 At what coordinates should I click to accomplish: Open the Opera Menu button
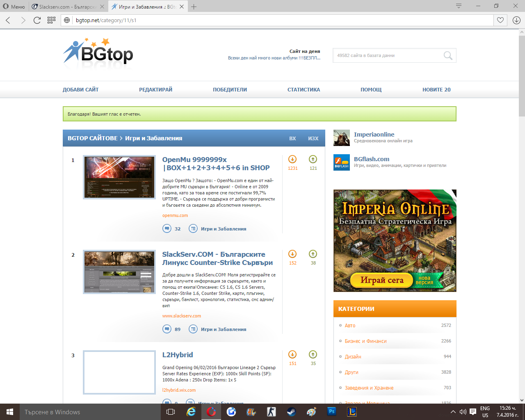(x=14, y=7)
